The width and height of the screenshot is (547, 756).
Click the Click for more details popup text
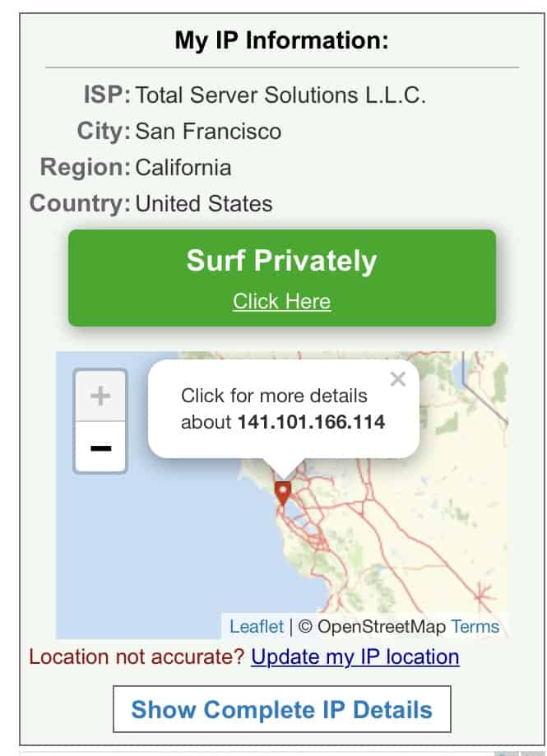point(274,396)
